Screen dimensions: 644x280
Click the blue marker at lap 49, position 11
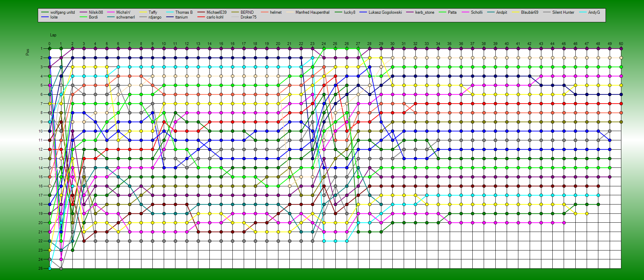pyautogui.click(x=610, y=140)
